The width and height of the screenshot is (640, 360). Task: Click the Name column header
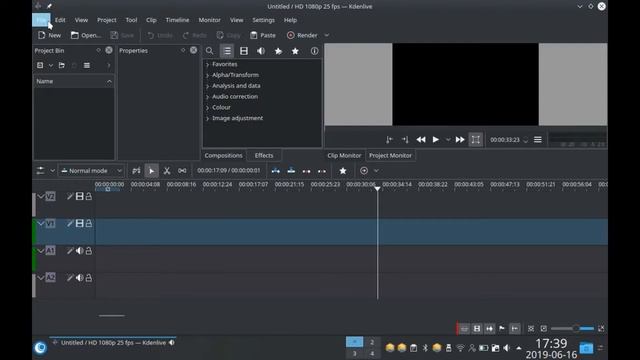[x=74, y=82]
